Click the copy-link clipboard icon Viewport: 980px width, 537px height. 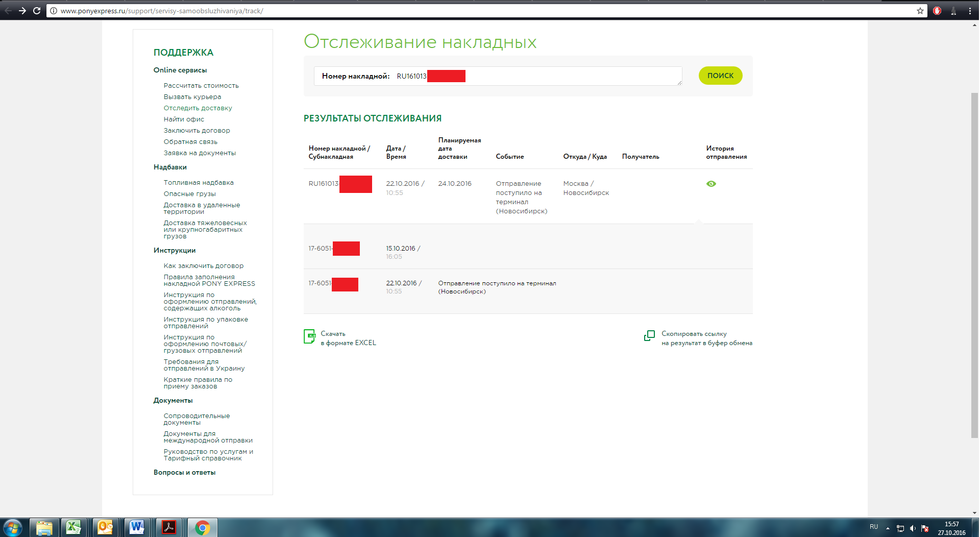pos(649,335)
